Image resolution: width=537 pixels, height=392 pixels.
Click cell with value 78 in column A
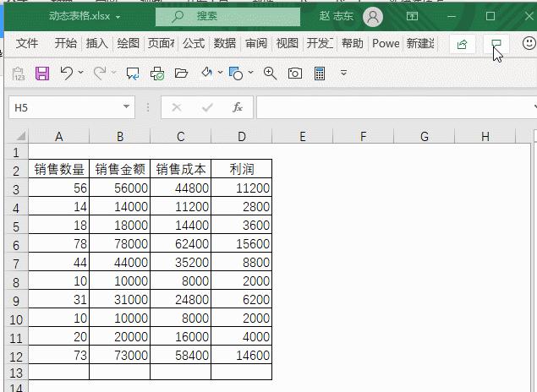coord(59,243)
